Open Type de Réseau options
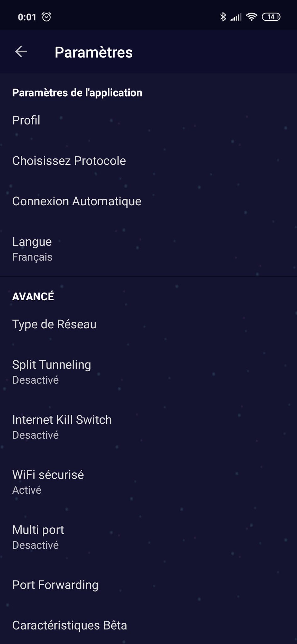 54,324
